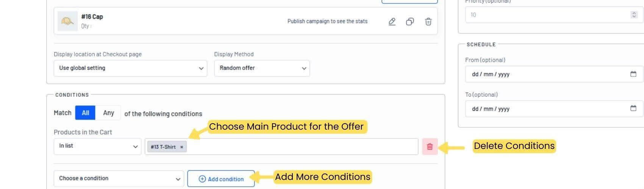Click the From date input field

[x=554, y=74]
